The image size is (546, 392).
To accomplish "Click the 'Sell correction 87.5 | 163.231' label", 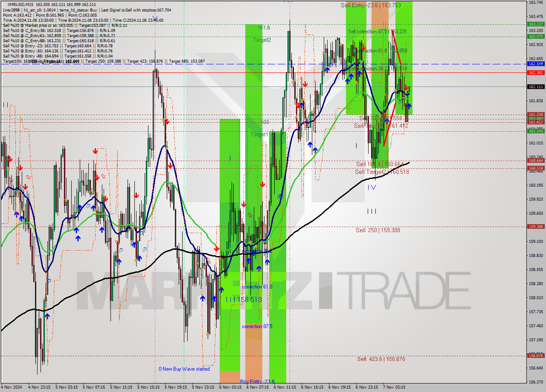I will tap(377, 32).
